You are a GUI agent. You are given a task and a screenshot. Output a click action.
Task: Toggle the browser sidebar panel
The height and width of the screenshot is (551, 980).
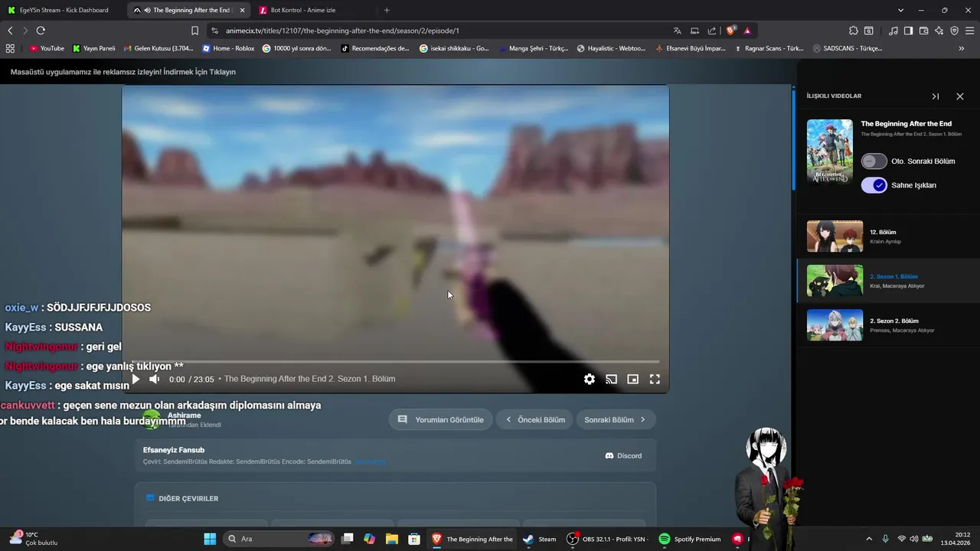(x=908, y=31)
